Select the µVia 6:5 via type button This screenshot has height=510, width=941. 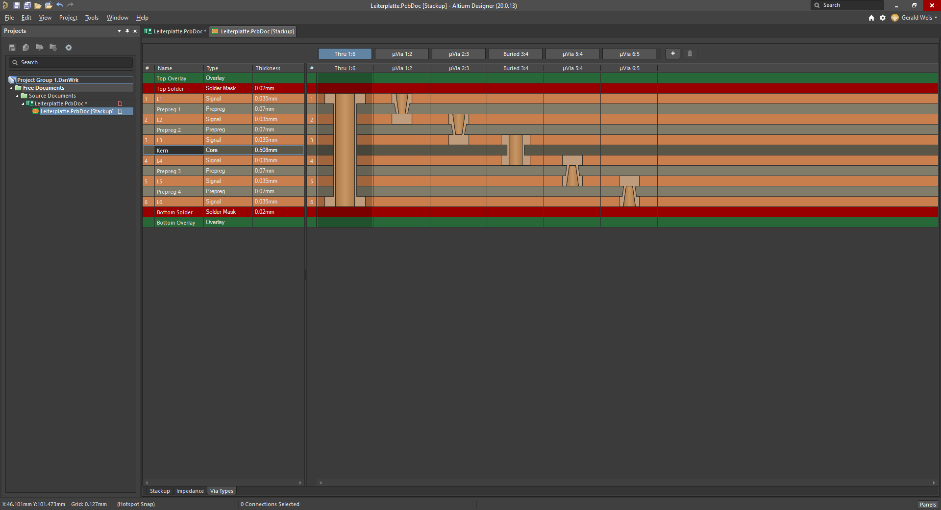point(629,54)
